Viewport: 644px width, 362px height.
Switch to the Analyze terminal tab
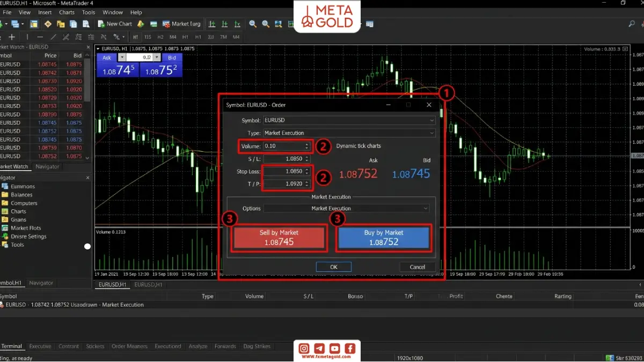click(x=198, y=346)
